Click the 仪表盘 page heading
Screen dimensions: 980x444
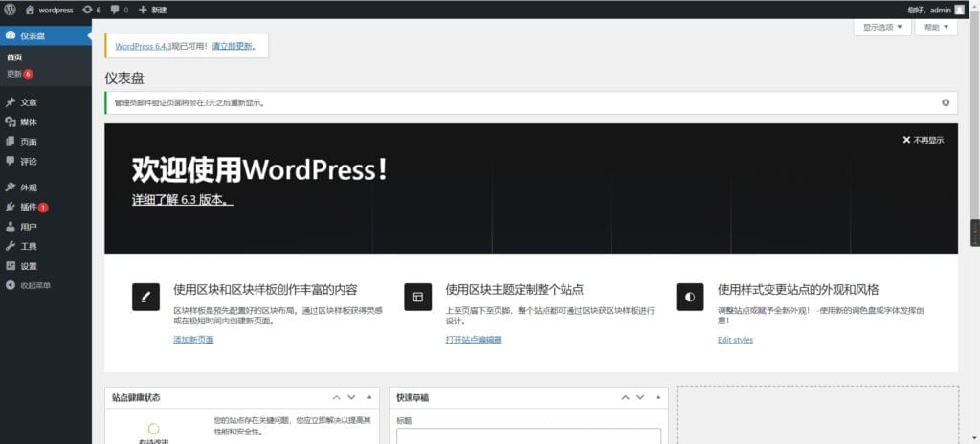pos(124,78)
